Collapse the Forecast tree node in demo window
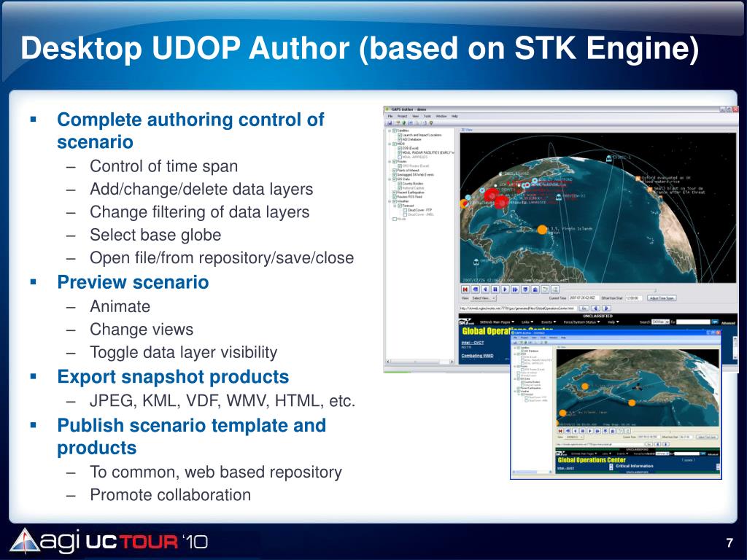Image resolution: width=747 pixels, height=560 pixels. point(395,206)
